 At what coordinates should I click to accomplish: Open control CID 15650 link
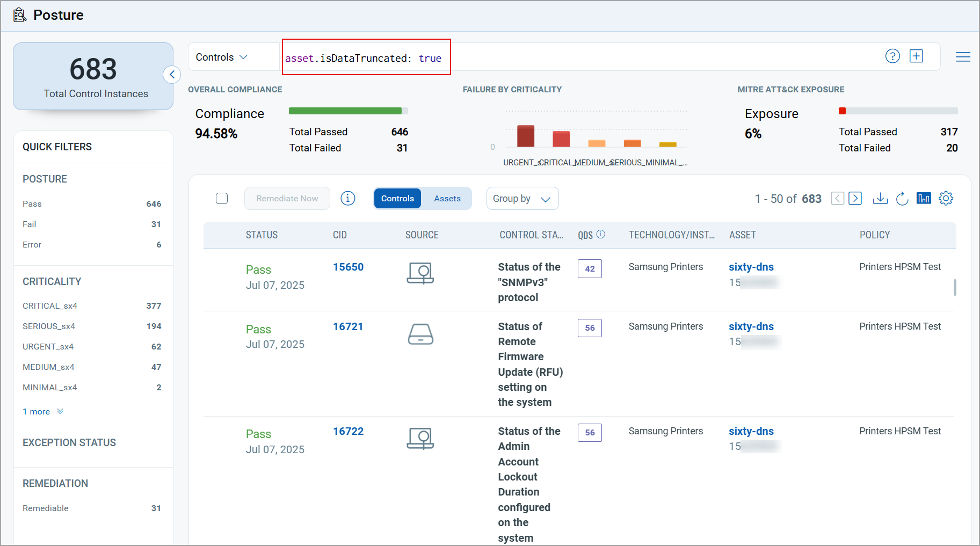tap(348, 267)
